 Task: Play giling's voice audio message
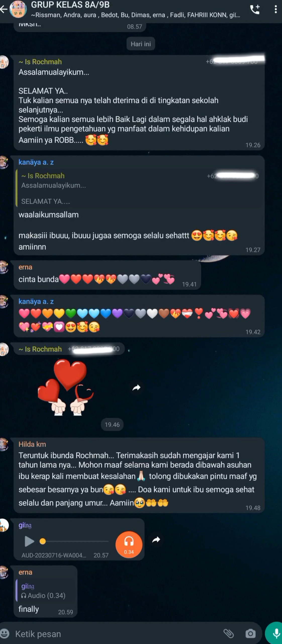tap(29, 541)
